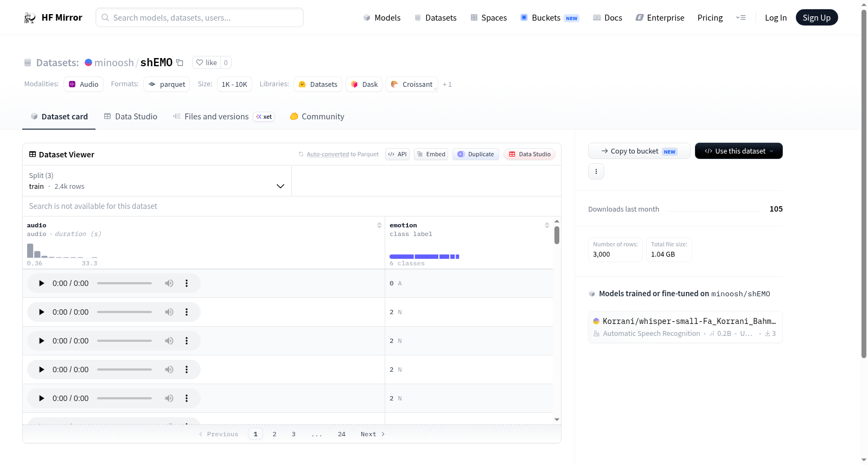868x465 pixels.
Task: Open Enterprise in the navigation bar
Action: pyautogui.click(x=660, y=18)
